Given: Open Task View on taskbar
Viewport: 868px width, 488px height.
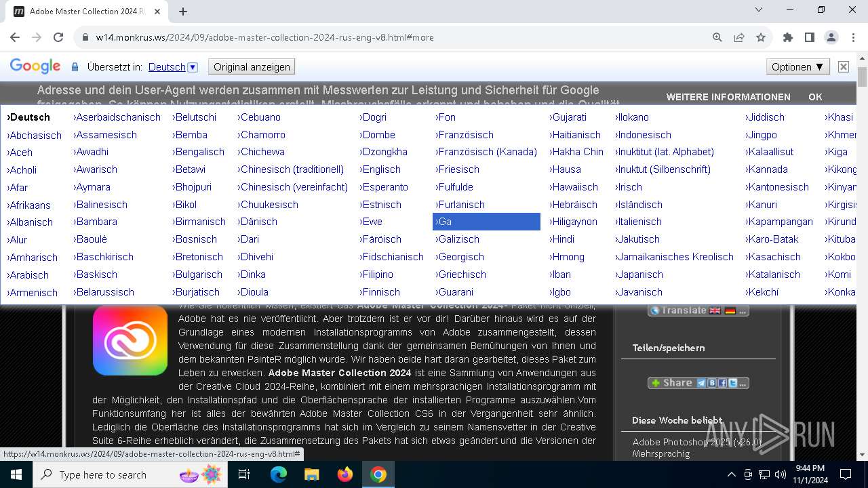Looking at the screenshot, I should (x=244, y=474).
